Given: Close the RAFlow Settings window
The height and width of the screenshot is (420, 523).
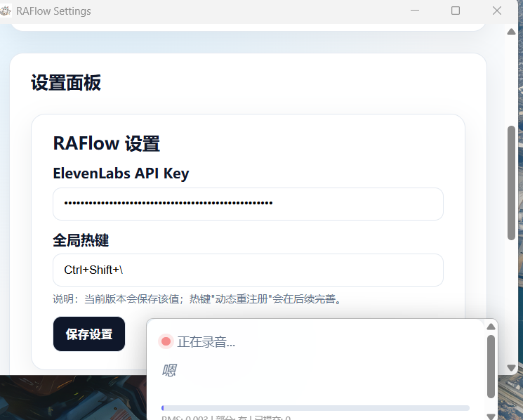Looking at the screenshot, I should pos(497,11).
